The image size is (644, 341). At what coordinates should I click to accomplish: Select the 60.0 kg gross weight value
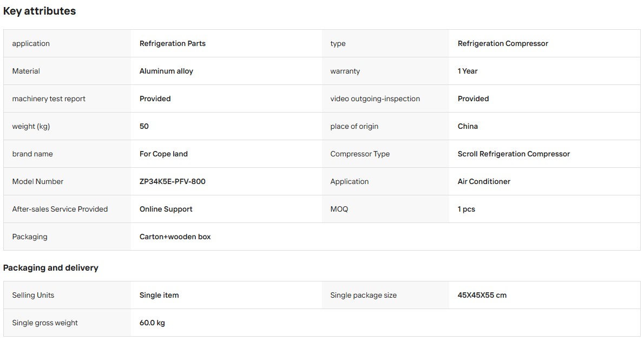[152, 323]
